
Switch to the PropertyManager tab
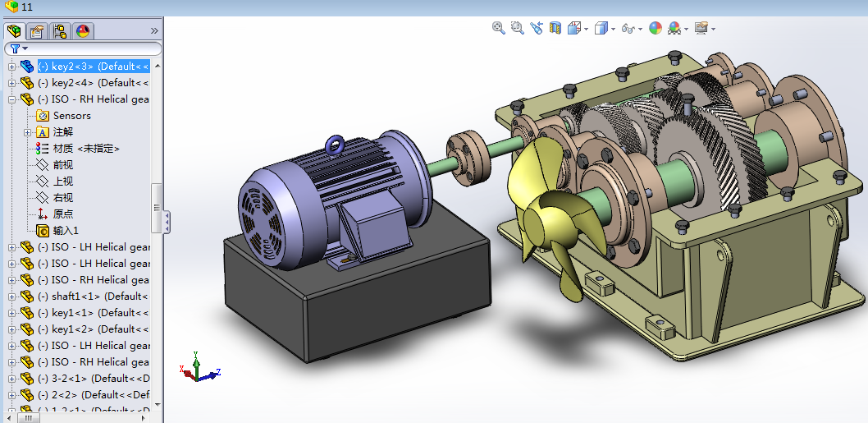click(37, 31)
